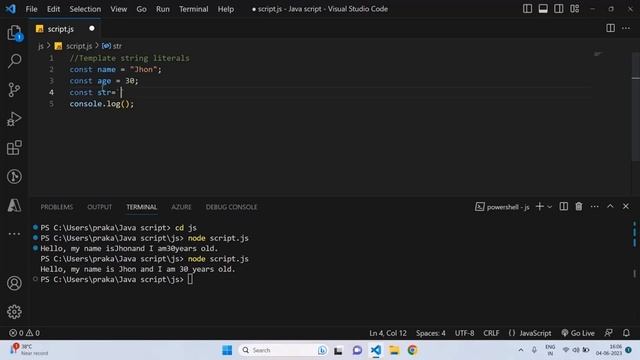640x360 pixels.
Task: Open the Git history icon in activity bar
Action: pyautogui.click(x=14, y=177)
